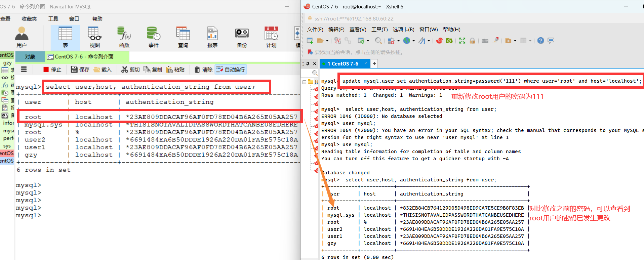Expand the globe encoding dropdown arrow in Xshell

[x=414, y=41]
